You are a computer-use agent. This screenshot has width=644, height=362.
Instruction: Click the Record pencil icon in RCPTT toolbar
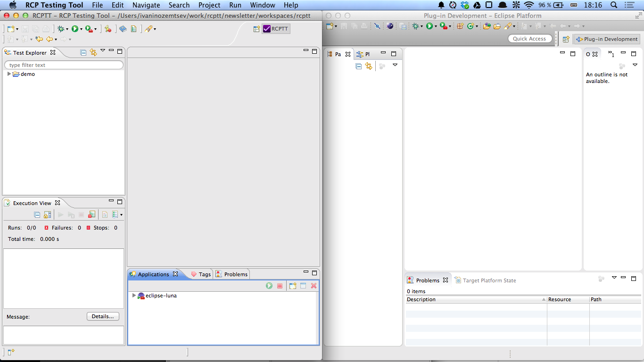(108, 29)
